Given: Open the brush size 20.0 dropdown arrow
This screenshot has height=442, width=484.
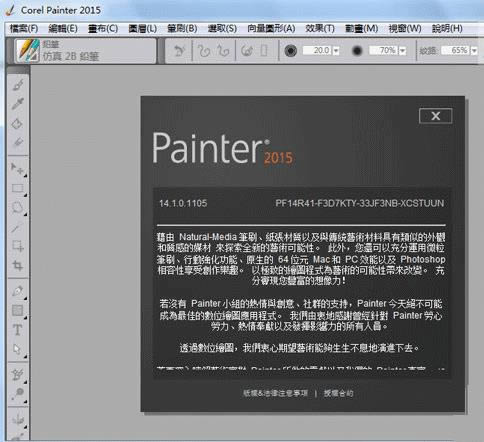Looking at the screenshot, I should point(336,51).
